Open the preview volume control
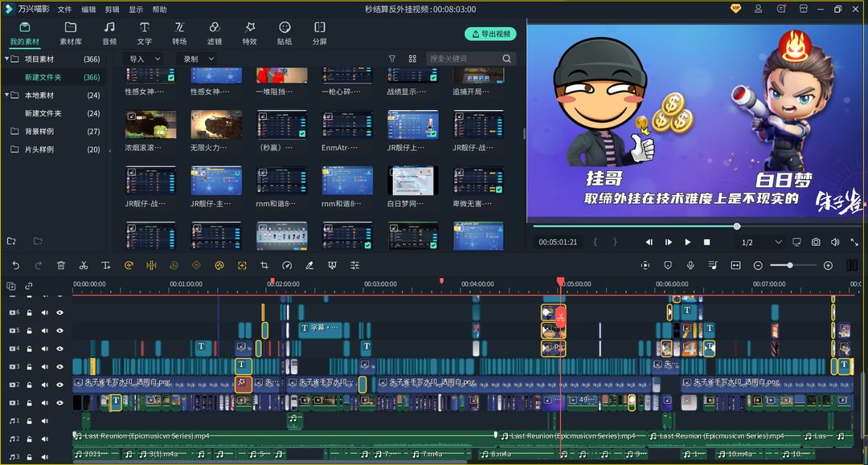 [x=835, y=243]
